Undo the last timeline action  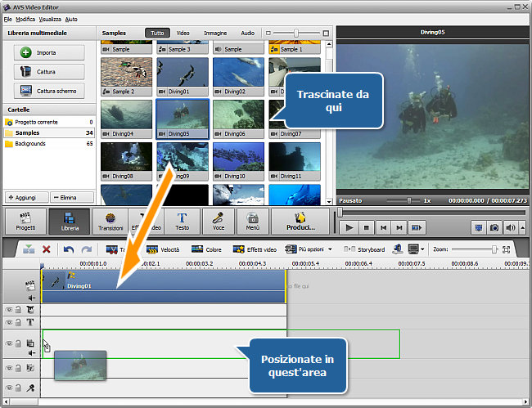pyautogui.click(x=69, y=249)
